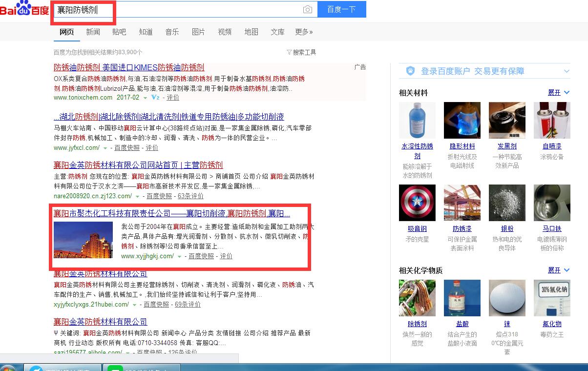Open the 盐酸 label link
The height and width of the screenshot is (371, 588).
click(462, 324)
